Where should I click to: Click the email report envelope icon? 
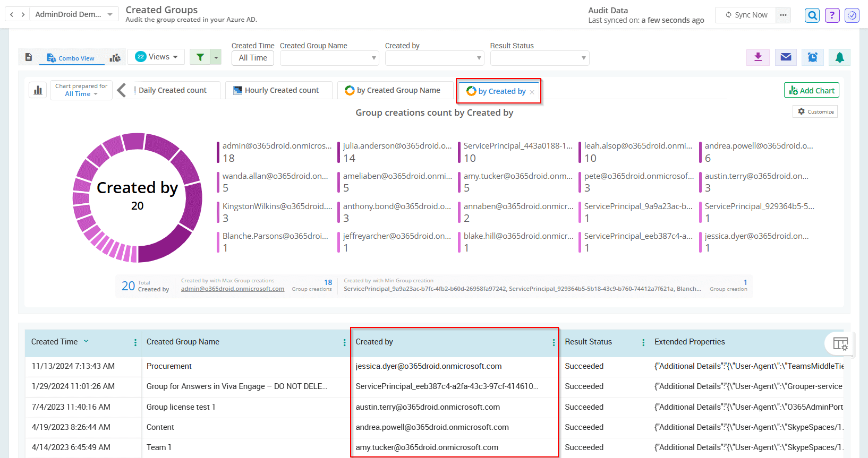pyautogui.click(x=786, y=57)
